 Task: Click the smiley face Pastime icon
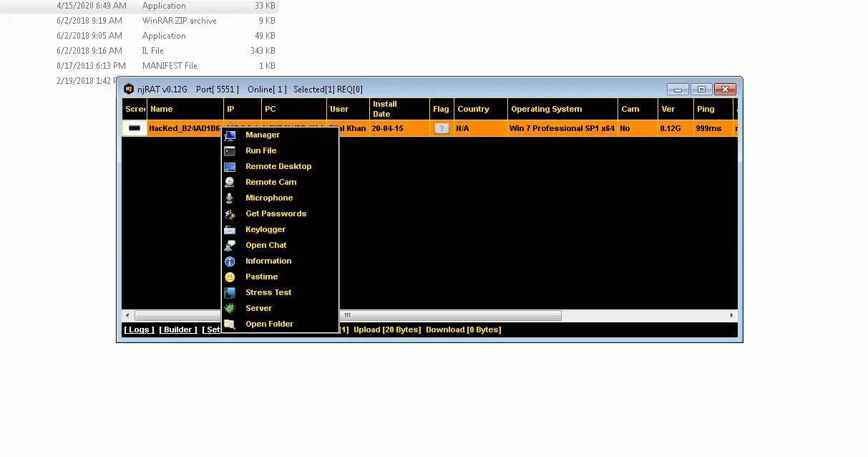[x=230, y=277]
